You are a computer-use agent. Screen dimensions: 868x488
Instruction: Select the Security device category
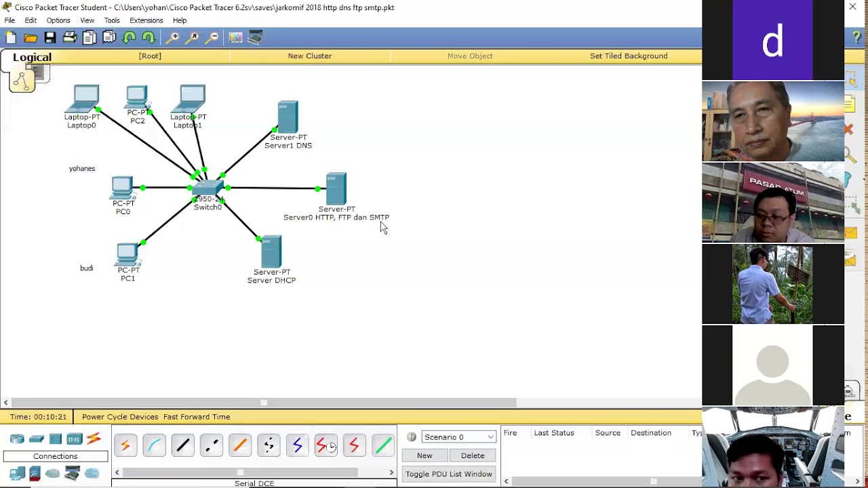(x=35, y=473)
